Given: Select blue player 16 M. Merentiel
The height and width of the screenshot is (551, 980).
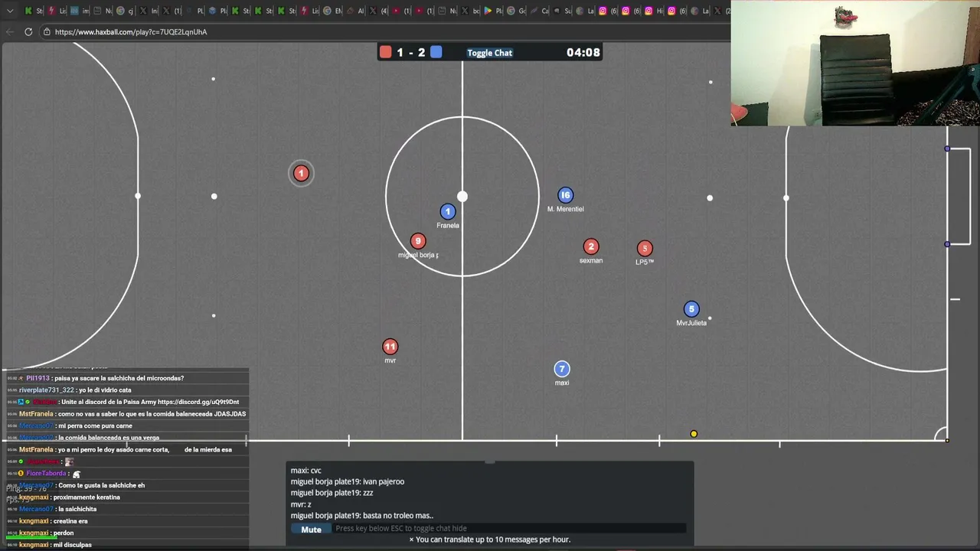Looking at the screenshot, I should point(565,195).
